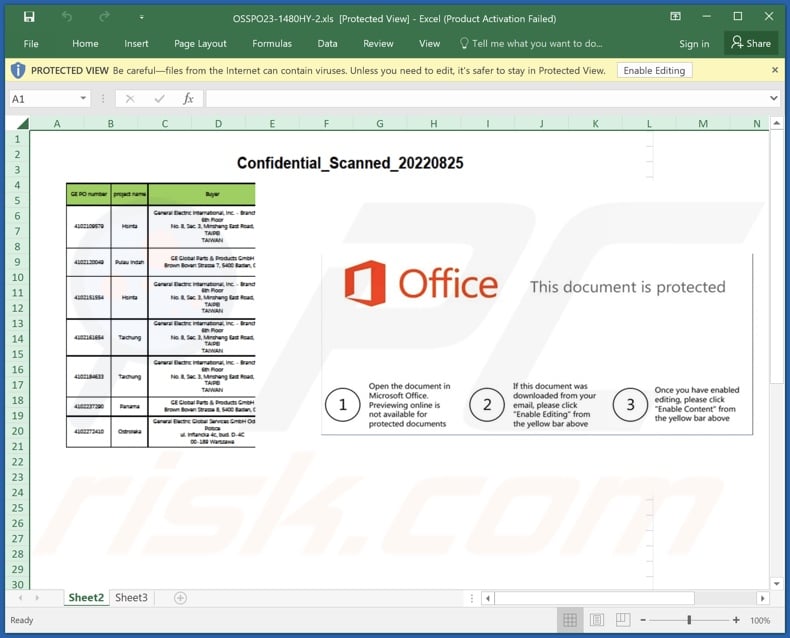The height and width of the screenshot is (638, 790).
Task: Click the 100% zoom level
Action: pyautogui.click(x=760, y=620)
